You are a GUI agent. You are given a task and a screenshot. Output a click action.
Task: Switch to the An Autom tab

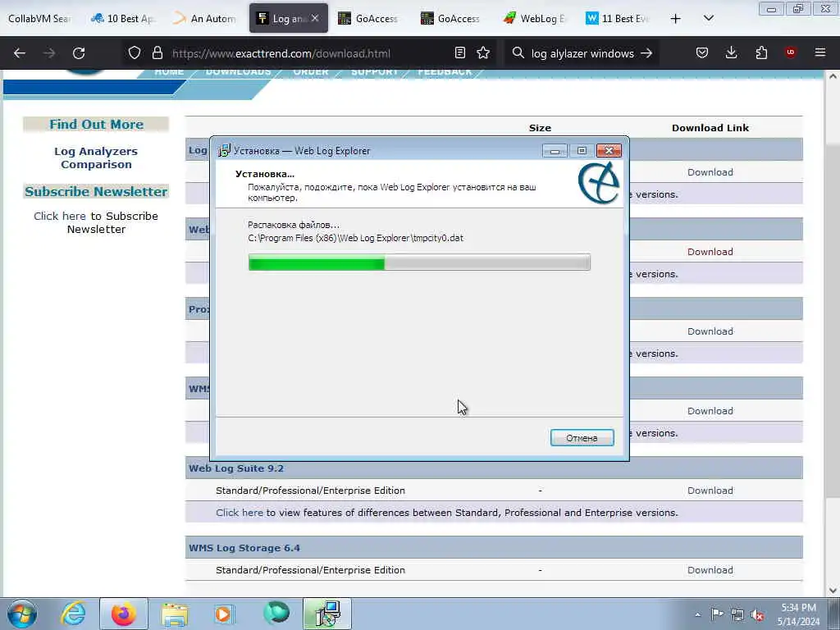206,18
